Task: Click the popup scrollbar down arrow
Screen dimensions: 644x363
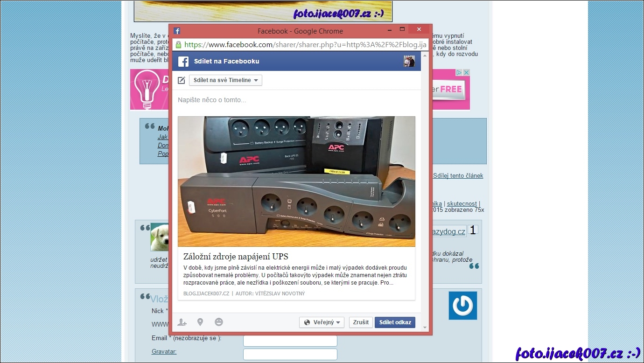Action: 425,328
